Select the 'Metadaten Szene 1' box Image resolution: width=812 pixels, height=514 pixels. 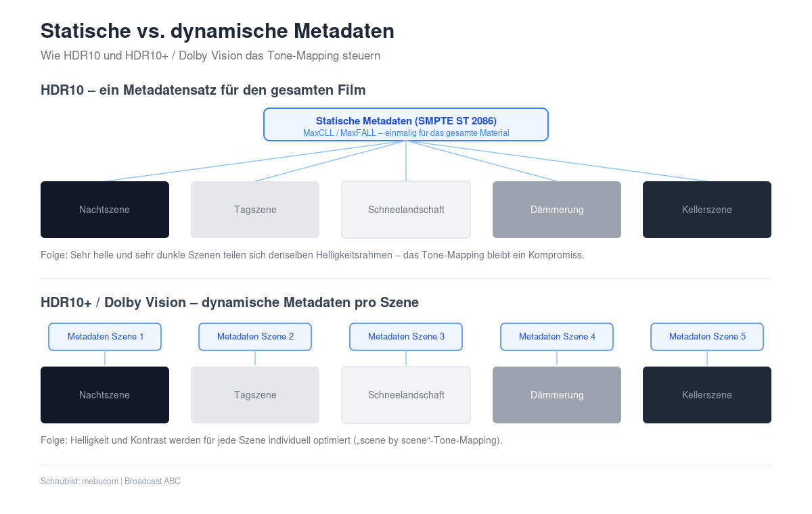coord(105,337)
